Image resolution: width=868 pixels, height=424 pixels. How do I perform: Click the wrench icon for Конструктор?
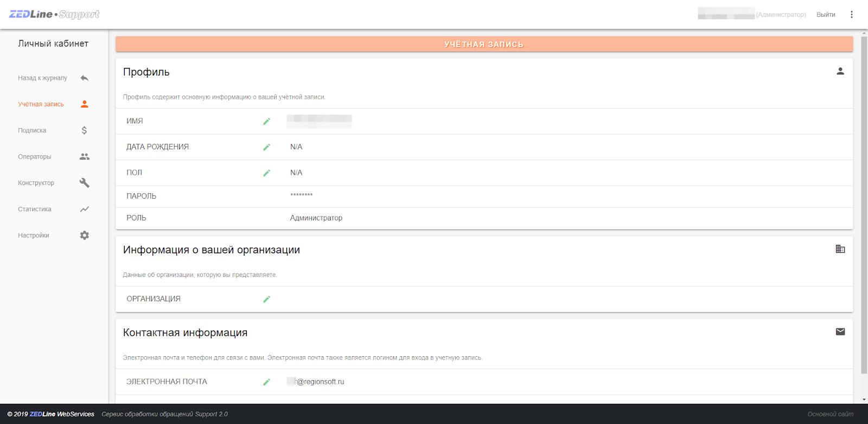(84, 183)
